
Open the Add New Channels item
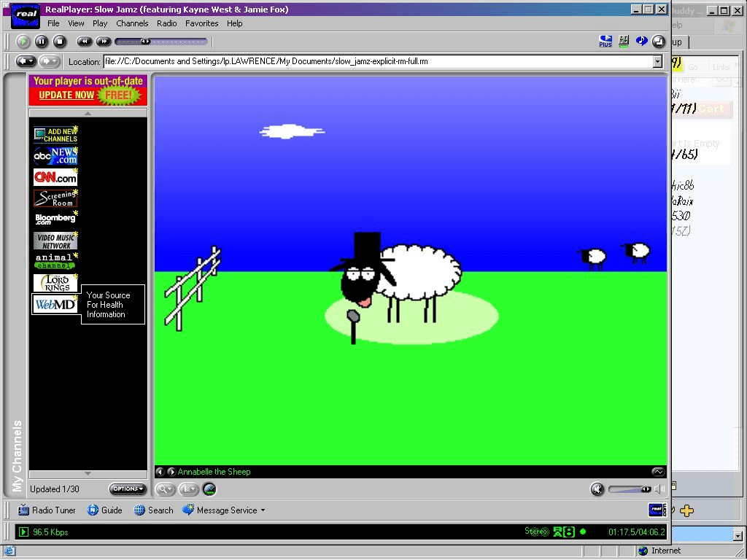[x=55, y=135]
